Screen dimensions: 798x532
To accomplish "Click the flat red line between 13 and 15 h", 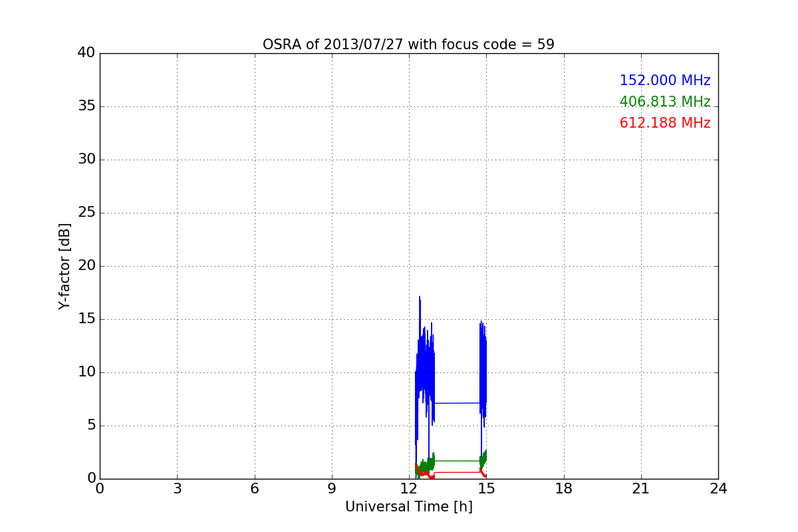I will point(458,472).
